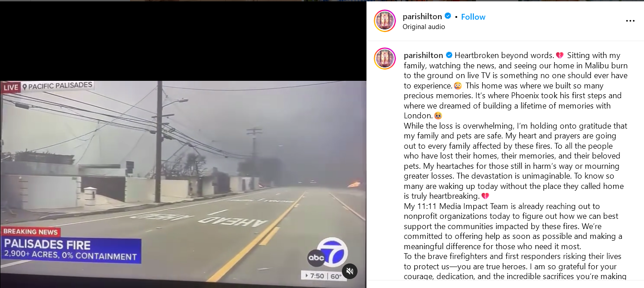
Task: Unmute the video with the speaker icon
Action: click(350, 271)
